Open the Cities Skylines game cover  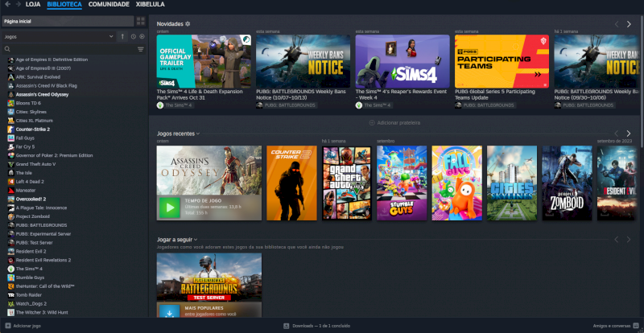coord(512,183)
